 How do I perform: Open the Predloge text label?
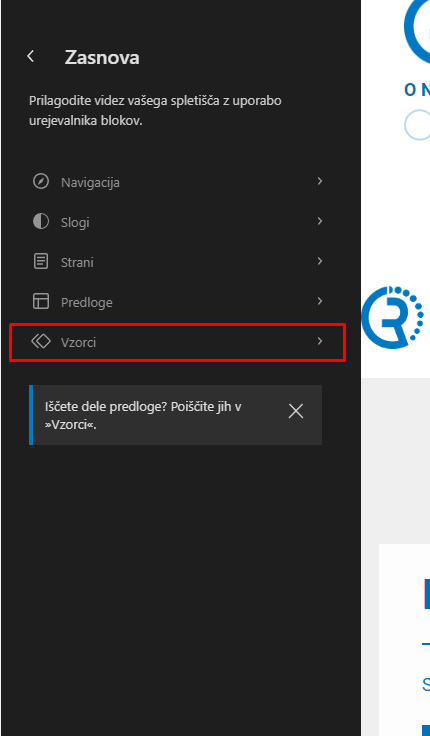point(86,303)
